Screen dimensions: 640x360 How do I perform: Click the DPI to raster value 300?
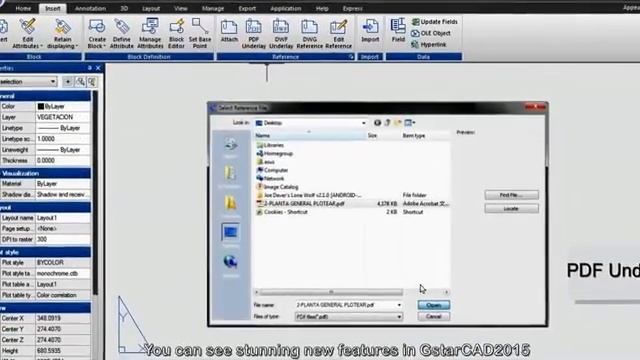tap(63, 239)
